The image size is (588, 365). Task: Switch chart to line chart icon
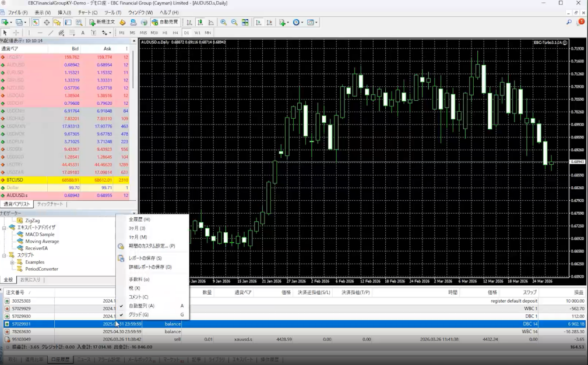[x=211, y=23]
